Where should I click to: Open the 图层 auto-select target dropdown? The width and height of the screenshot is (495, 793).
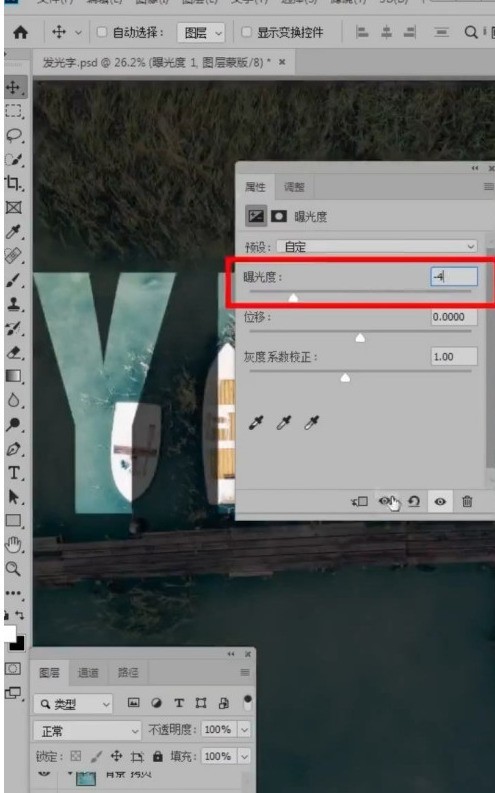pos(201,33)
